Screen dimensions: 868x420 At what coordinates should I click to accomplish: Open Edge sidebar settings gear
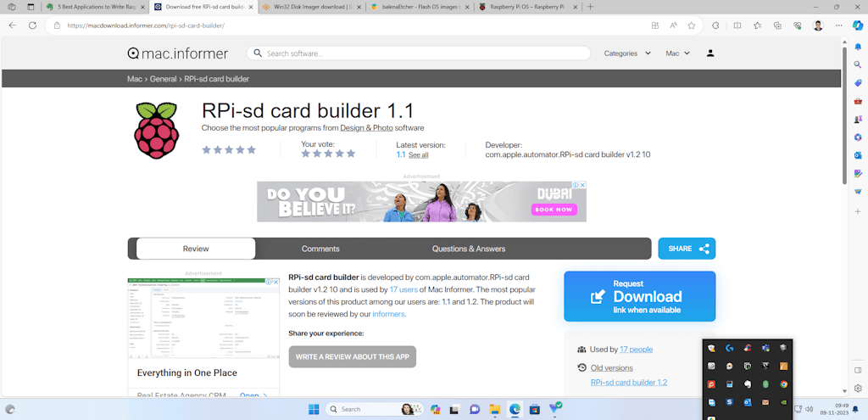858,388
